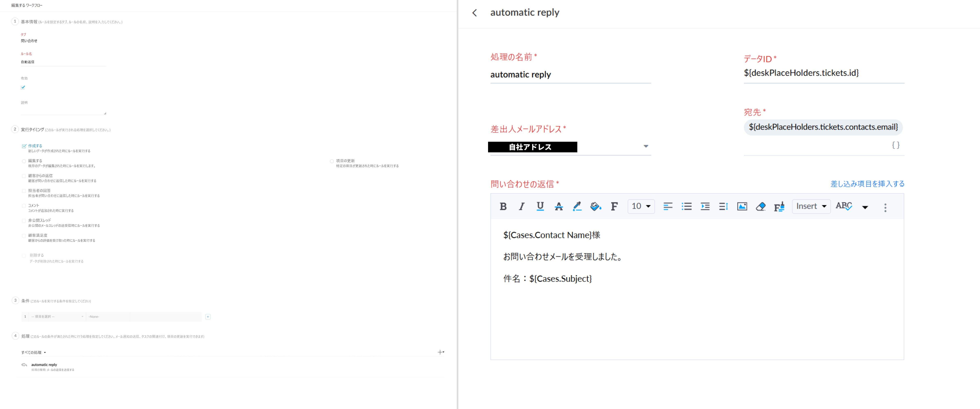Open background fill color picker
The image size is (980, 409).
[595, 206]
